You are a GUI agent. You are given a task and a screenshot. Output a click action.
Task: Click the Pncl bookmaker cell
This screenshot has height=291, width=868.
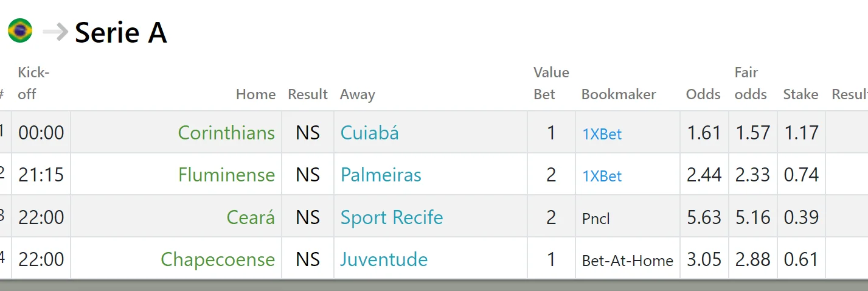pyautogui.click(x=596, y=219)
